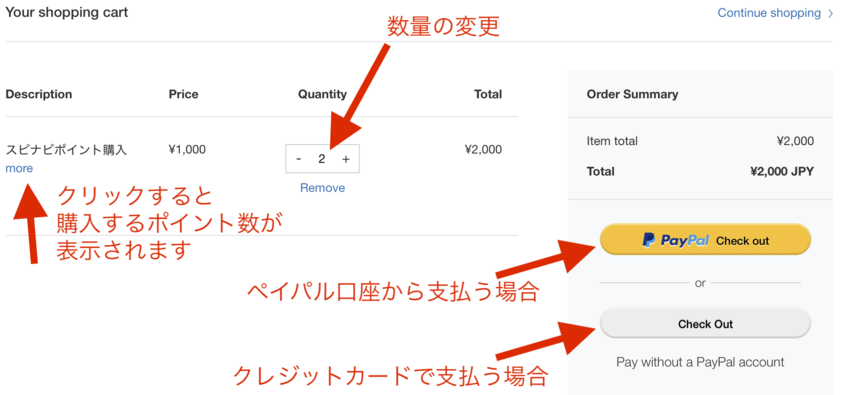Expand item details via the more link
Viewport: 845px width, 395px height.
click(x=19, y=168)
